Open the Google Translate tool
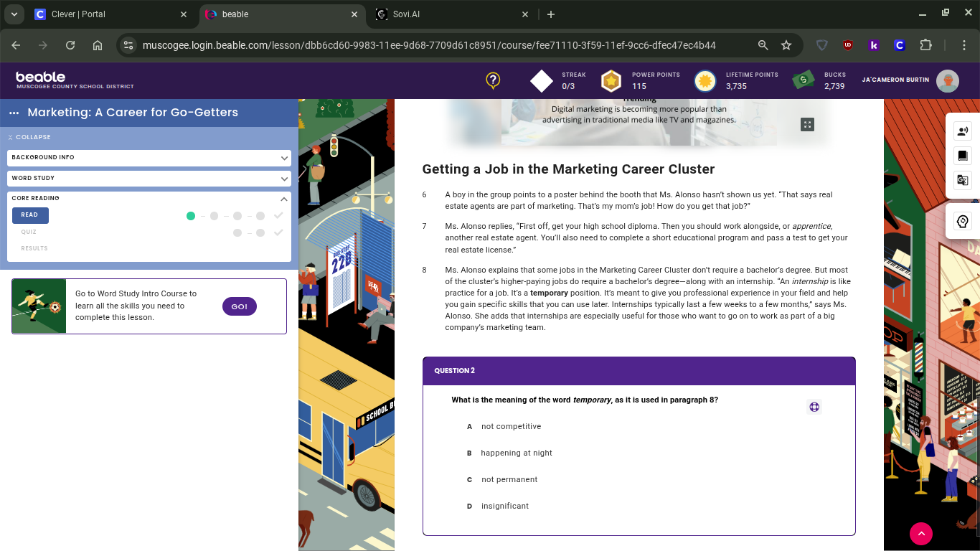This screenshot has height=551, width=980. (962, 182)
